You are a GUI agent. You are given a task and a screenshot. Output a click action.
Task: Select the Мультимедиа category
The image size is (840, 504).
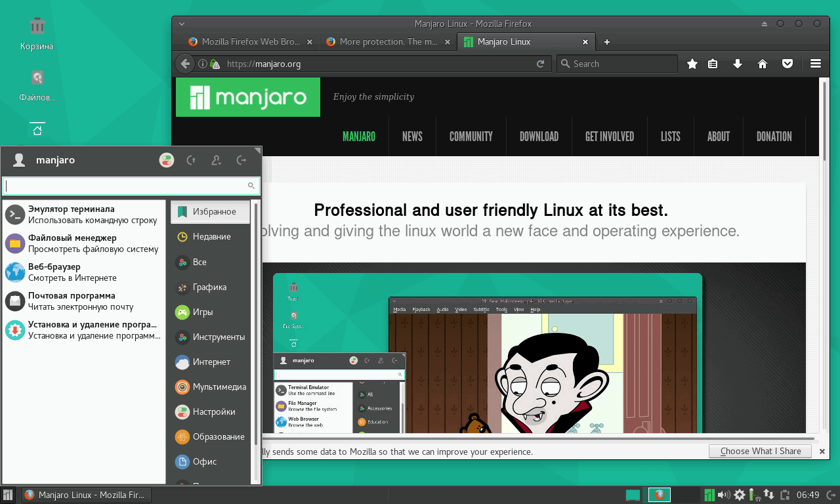click(211, 387)
